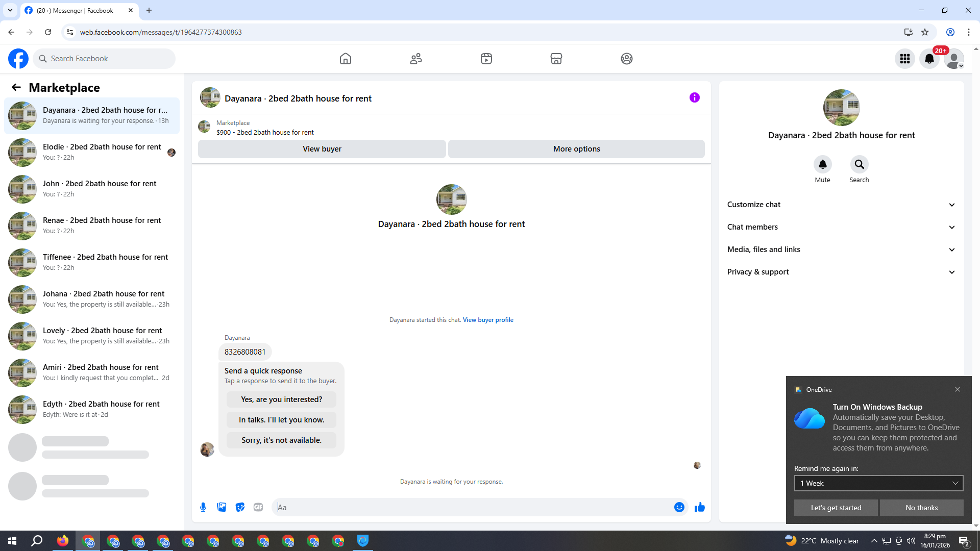Click the View buyer button
The image size is (980, 551).
pyautogui.click(x=322, y=149)
